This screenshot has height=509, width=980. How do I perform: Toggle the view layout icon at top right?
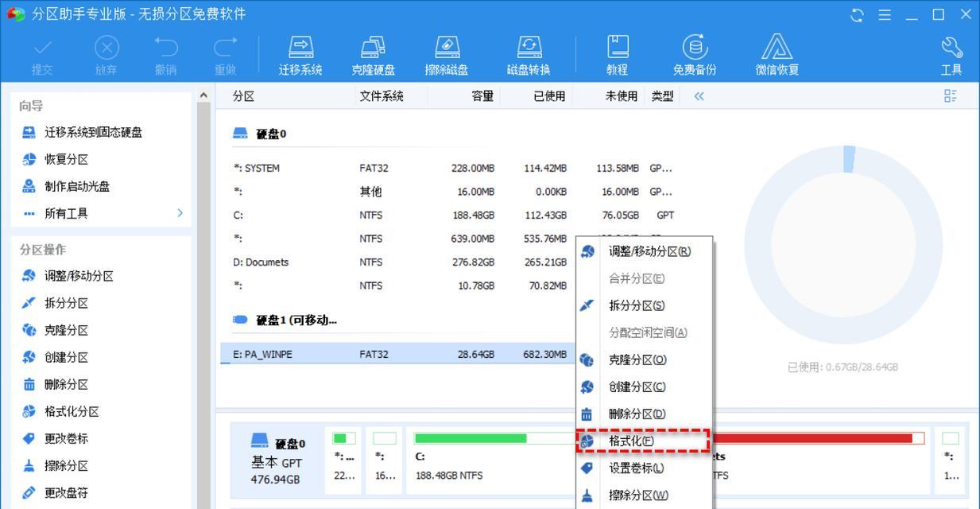click(950, 96)
